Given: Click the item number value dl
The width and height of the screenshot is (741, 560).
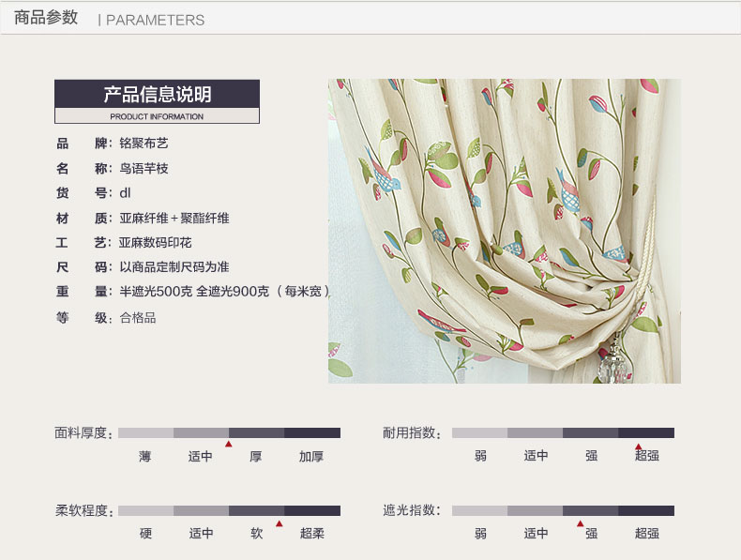Looking at the screenshot, I should [125, 193].
